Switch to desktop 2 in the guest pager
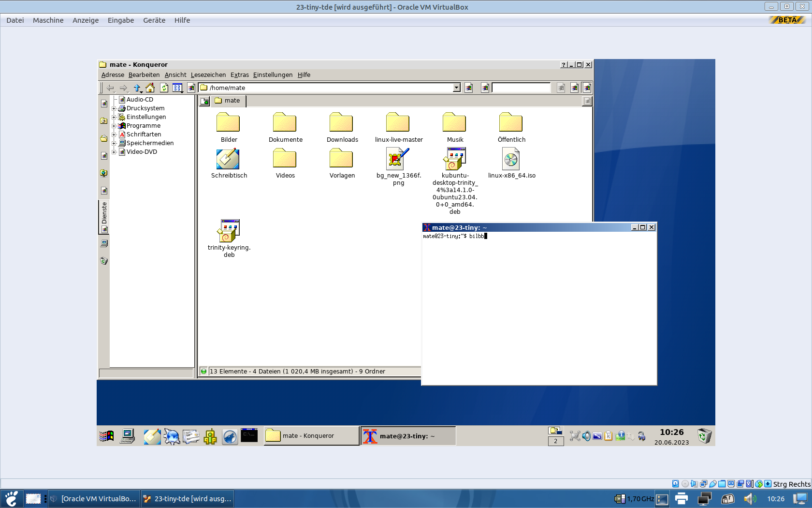Image resolution: width=812 pixels, height=508 pixels. point(556,441)
